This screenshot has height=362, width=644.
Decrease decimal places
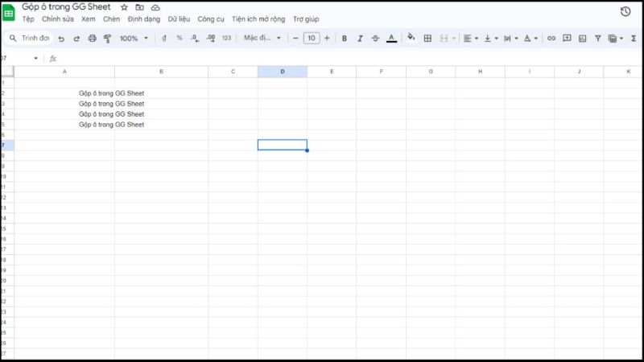[x=195, y=38]
